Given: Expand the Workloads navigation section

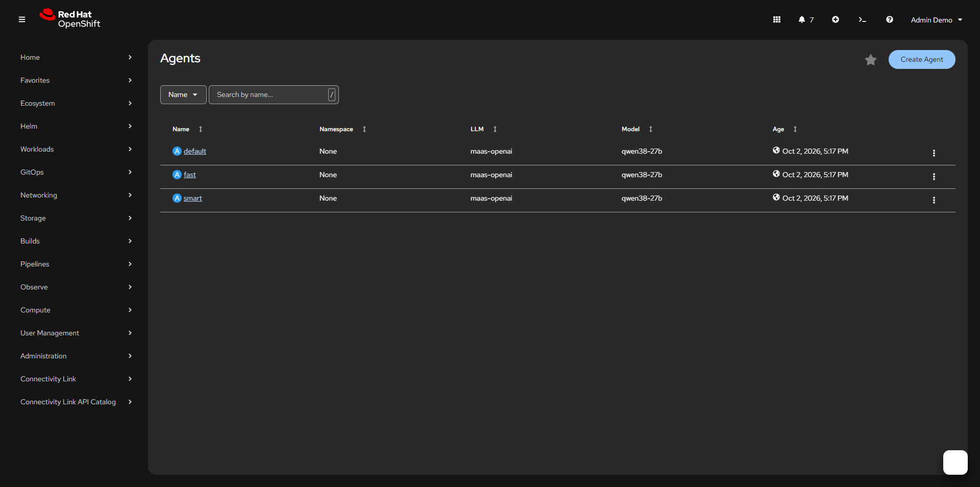Looking at the screenshot, I should (76, 149).
